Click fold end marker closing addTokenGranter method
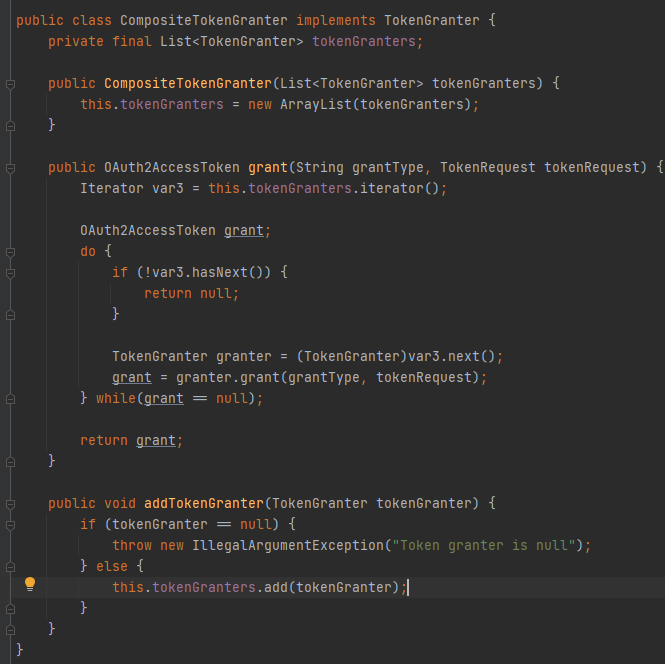 coord(11,630)
